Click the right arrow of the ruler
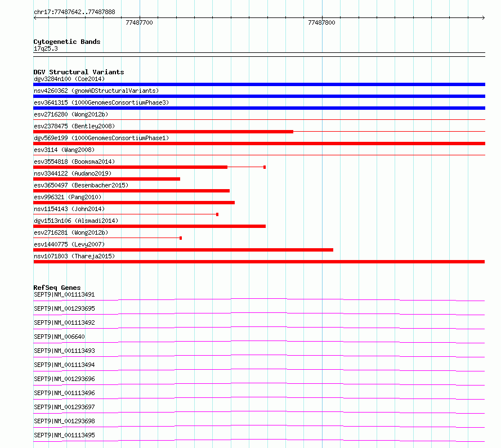This screenshot has height=448, width=501. [x=483, y=18]
